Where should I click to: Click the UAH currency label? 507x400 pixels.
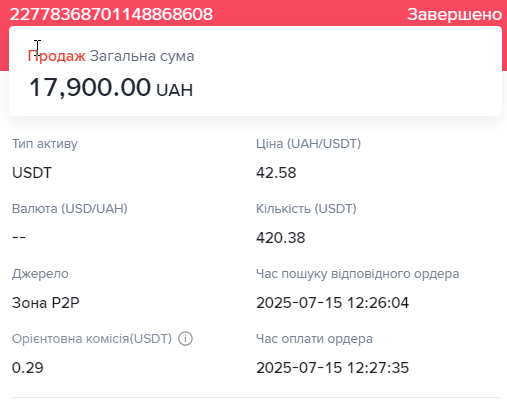coord(175,90)
